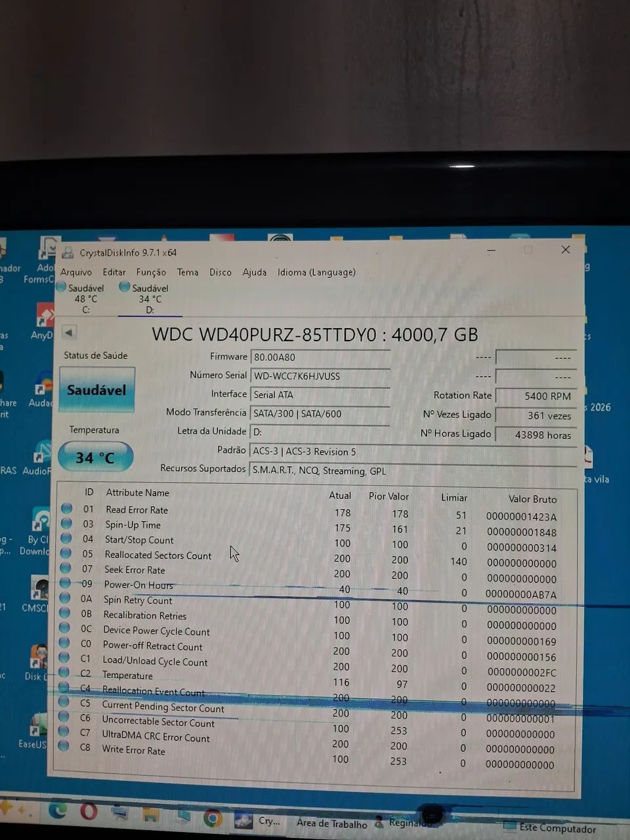Click the CrystalDiskInfo title bar app icon
Viewport: 630px width, 840px height.
(x=68, y=253)
